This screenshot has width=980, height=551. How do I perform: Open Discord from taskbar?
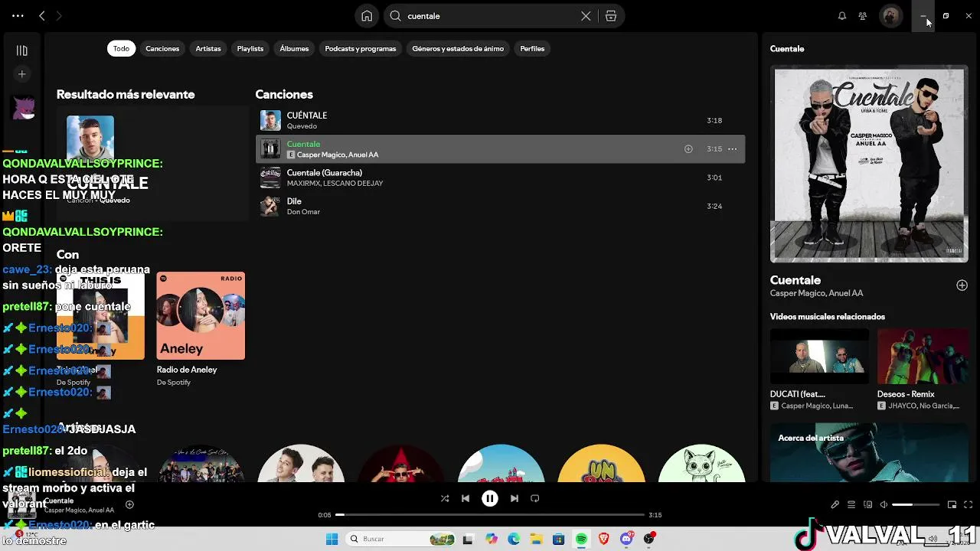tap(626, 539)
